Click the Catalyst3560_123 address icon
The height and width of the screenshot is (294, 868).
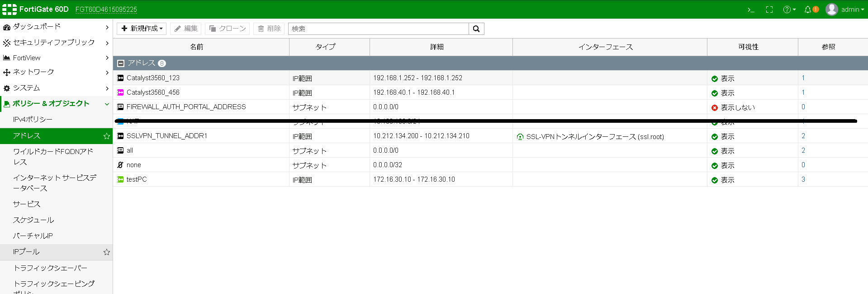(x=120, y=78)
